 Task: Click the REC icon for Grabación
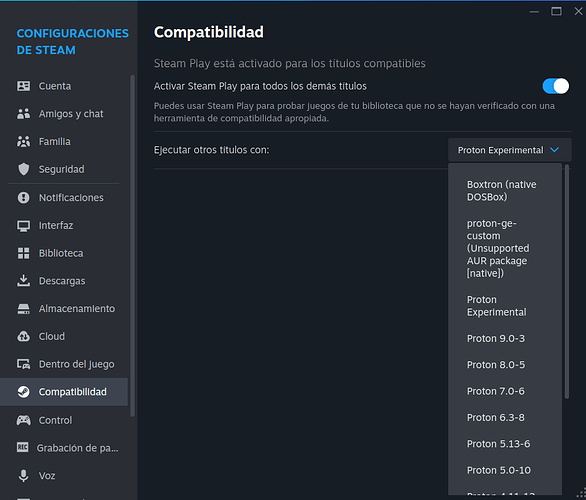(x=22, y=447)
